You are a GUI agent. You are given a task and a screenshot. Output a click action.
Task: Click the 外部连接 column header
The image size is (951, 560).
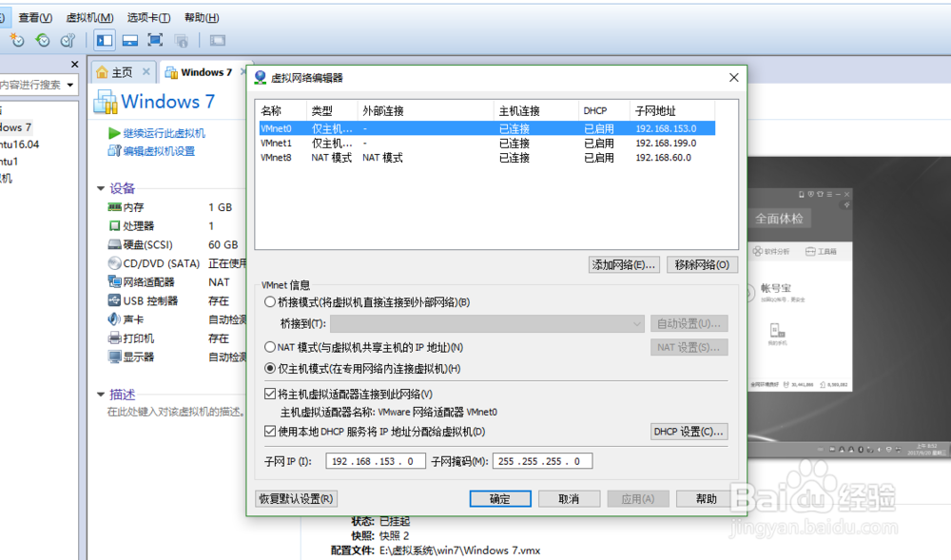(426, 111)
